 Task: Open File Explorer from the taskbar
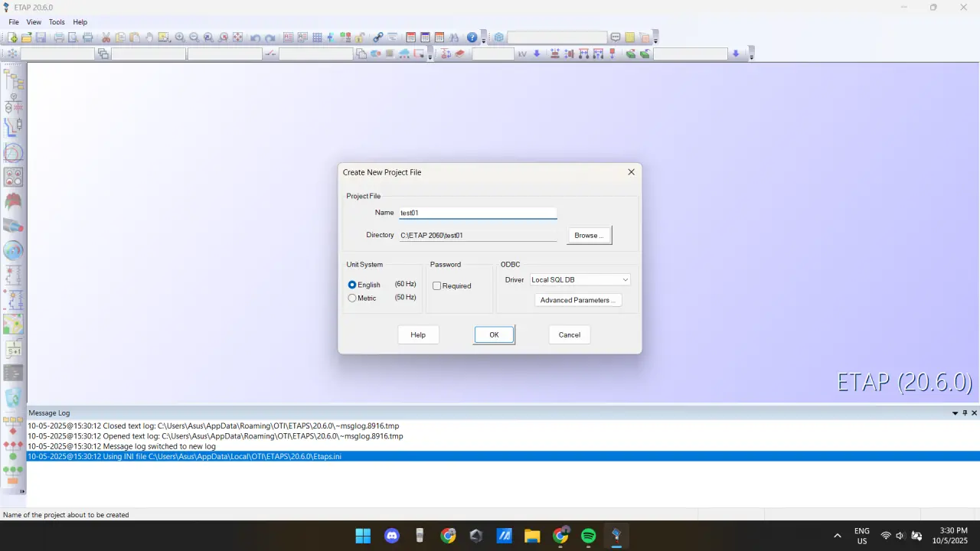click(x=532, y=536)
